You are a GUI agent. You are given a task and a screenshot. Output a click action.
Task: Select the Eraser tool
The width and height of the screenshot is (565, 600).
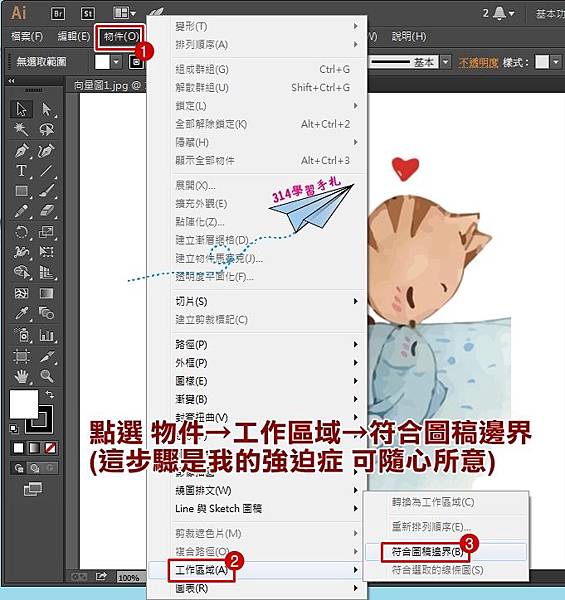(46, 211)
